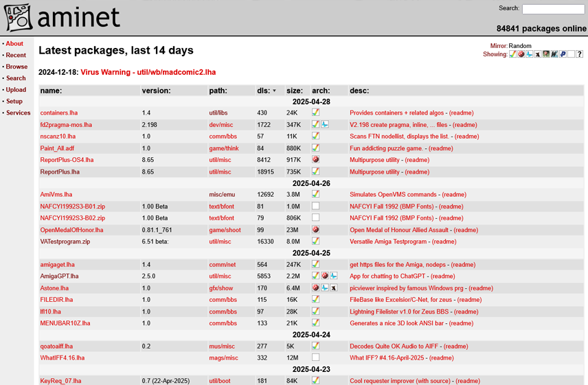588x385 pixels.
Task: Click the blue P icon in the Showing row
Action: click(563, 54)
